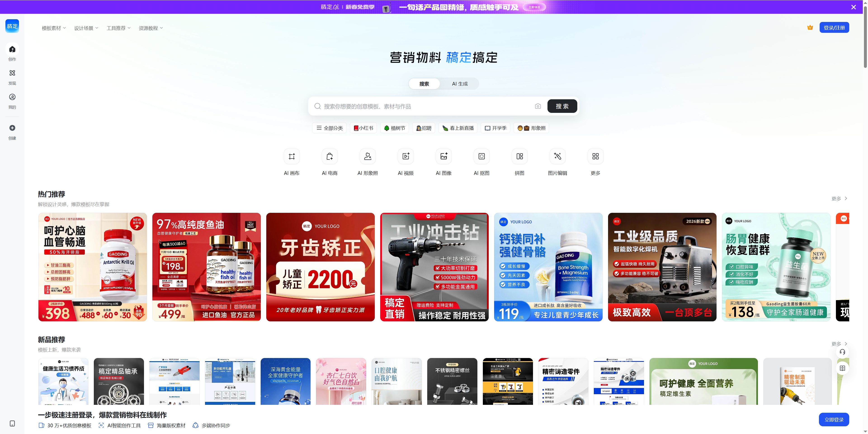This screenshot has width=868, height=434.
Task: Launch the AI 抠图 tool
Action: point(481,162)
